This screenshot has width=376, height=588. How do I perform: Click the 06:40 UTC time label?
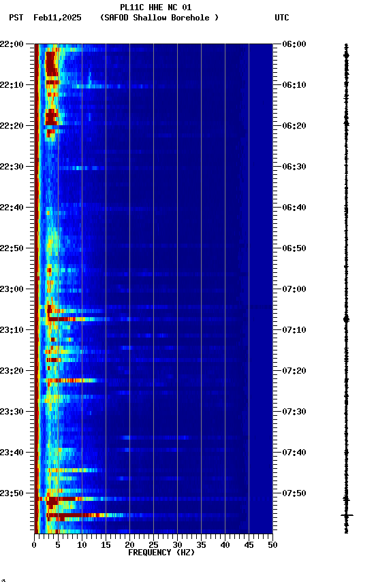click(x=294, y=208)
